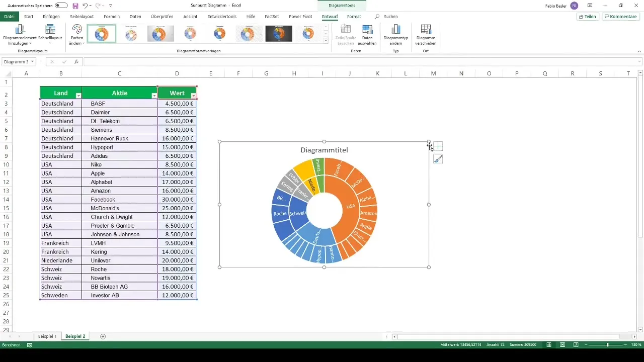Click orange USA segment in sunburst chart
The width and height of the screenshot is (644, 362).
coord(351,206)
